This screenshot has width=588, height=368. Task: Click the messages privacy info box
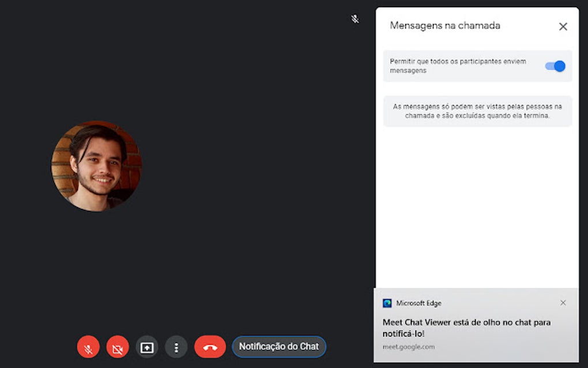tap(477, 111)
